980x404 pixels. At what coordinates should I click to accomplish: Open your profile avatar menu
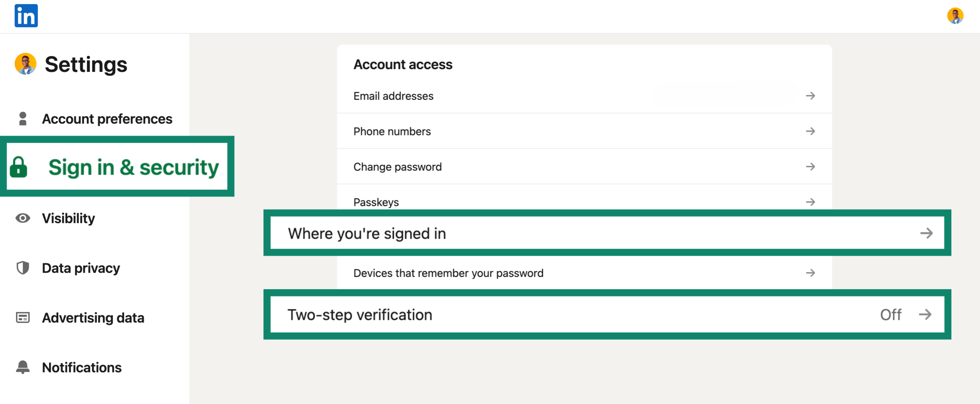956,16
